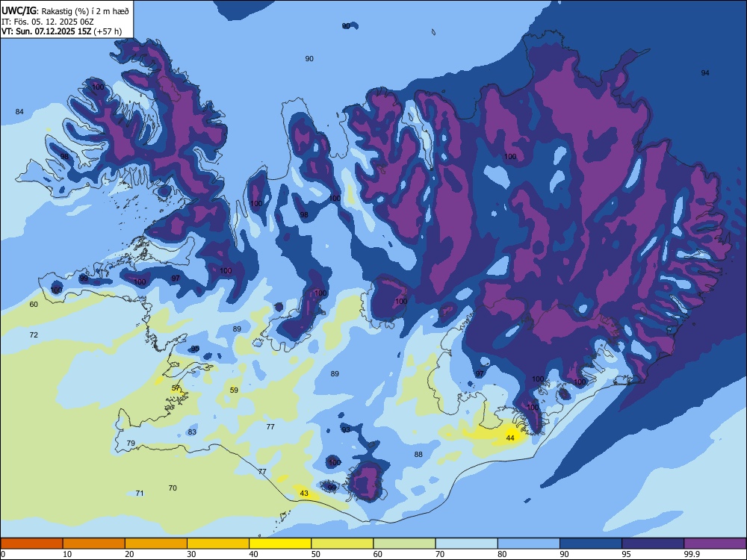Click the legend tick label 99.9

(x=692, y=554)
